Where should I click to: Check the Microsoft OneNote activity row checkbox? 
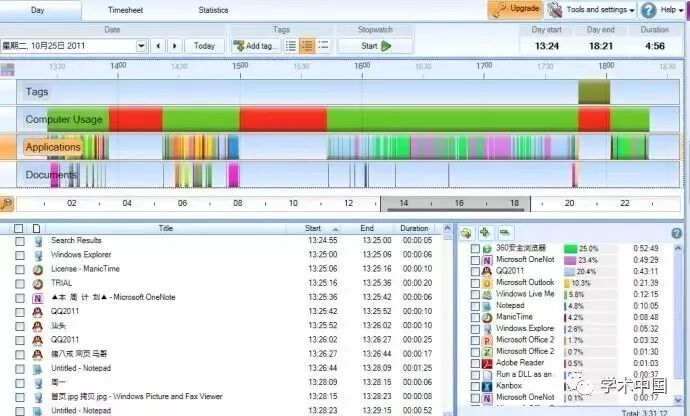pos(20,298)
